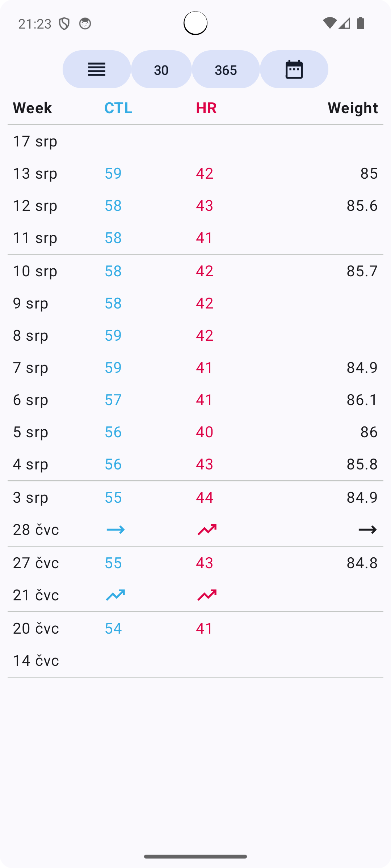Tap the red HR trend-up icon for 21 čvc
This screenshot has width=391, height=868.
pyautogui.click(x=207, y=595)
